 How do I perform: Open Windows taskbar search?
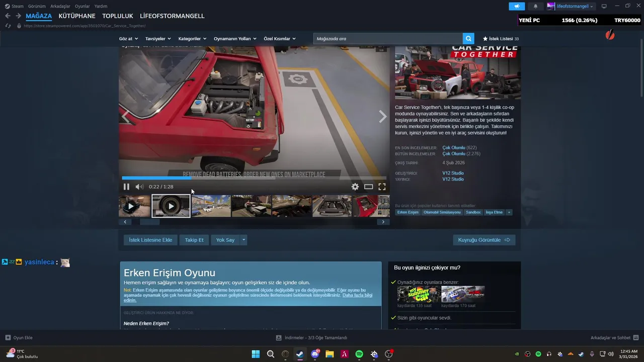tap(271, 354)
